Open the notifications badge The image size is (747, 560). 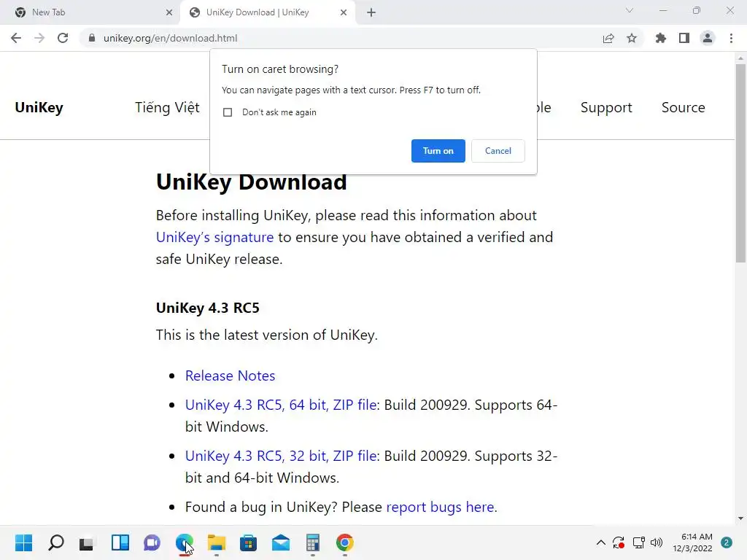click(727, 542)
